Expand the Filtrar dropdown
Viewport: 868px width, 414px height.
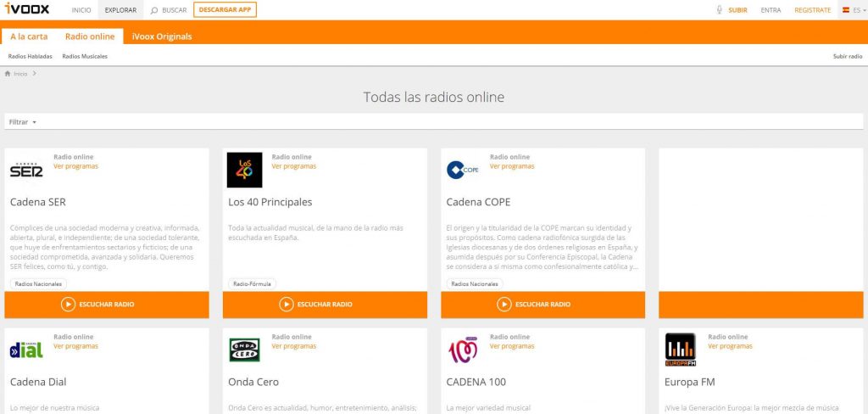click(x=23, y=122)
